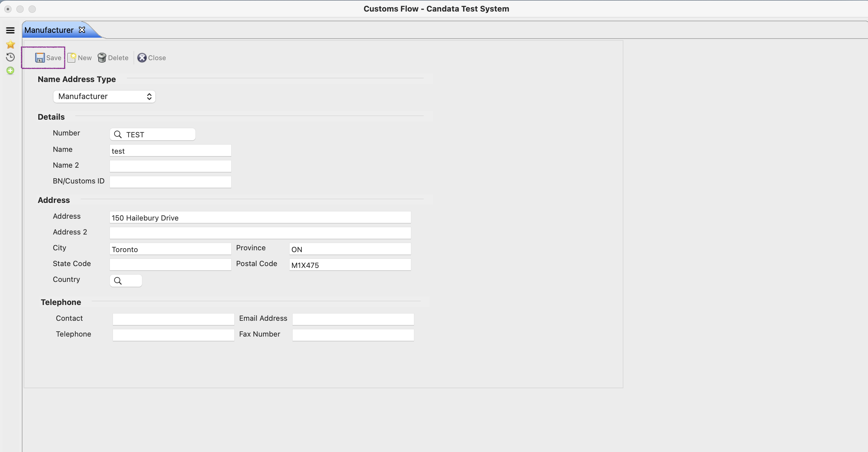The width and height of the screenshot is (868, 452).
Task: Create a new manufacturer record
Action: tap(80, 58)
